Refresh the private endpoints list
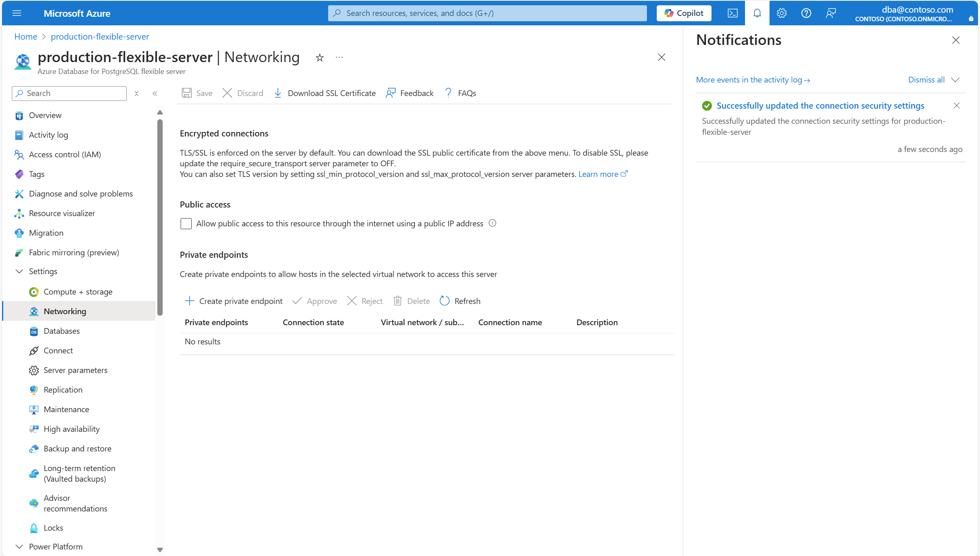Viewport: 980px width, 556px height. pos(460,301)
